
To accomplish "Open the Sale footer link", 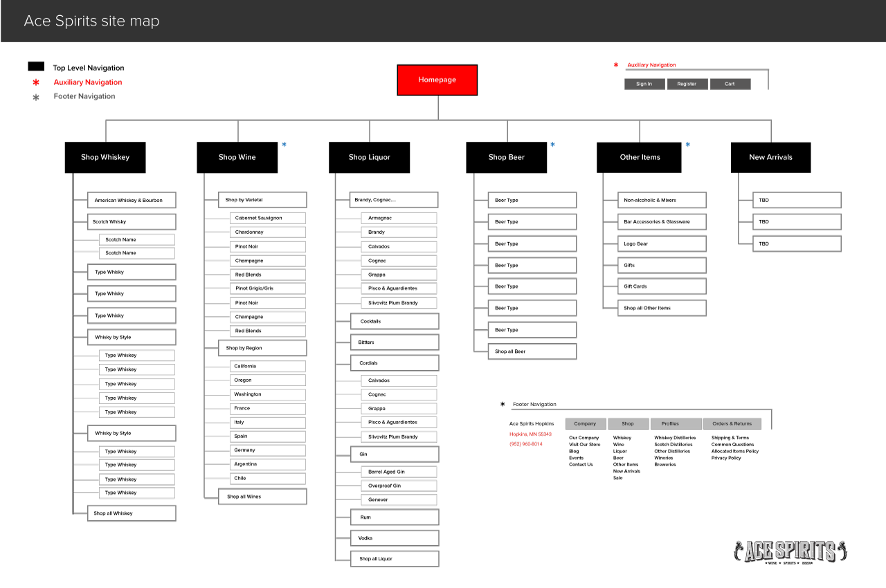I will click(x=618, y=478).
